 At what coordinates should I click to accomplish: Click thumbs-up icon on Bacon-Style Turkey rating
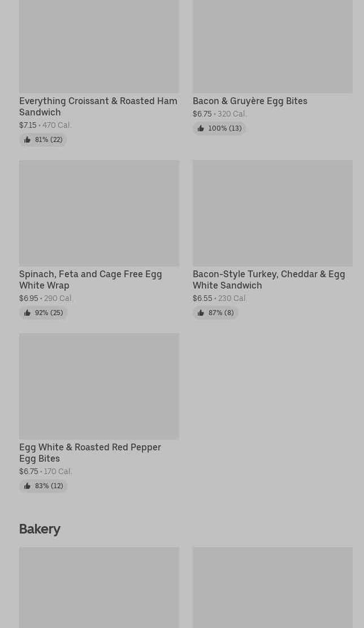coord(201,313)
